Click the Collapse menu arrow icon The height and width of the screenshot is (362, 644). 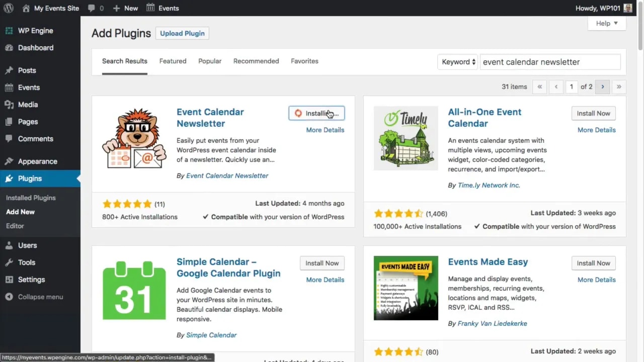coord(9,297)
